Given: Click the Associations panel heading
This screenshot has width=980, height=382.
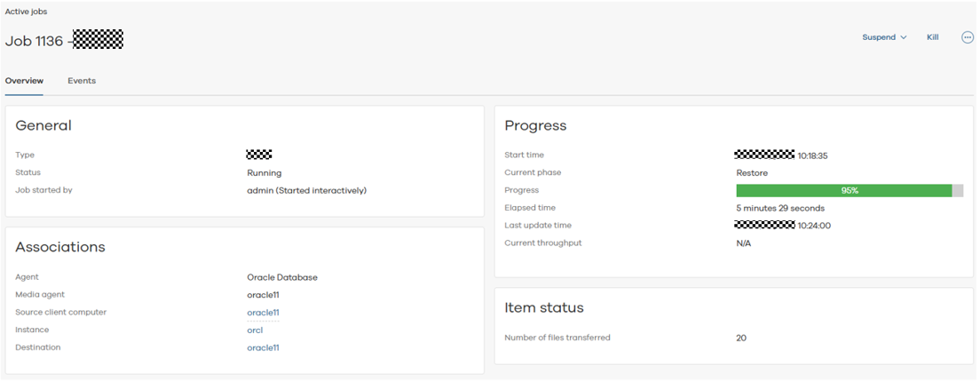Looking at the screenshot, I should coord(60,247).
